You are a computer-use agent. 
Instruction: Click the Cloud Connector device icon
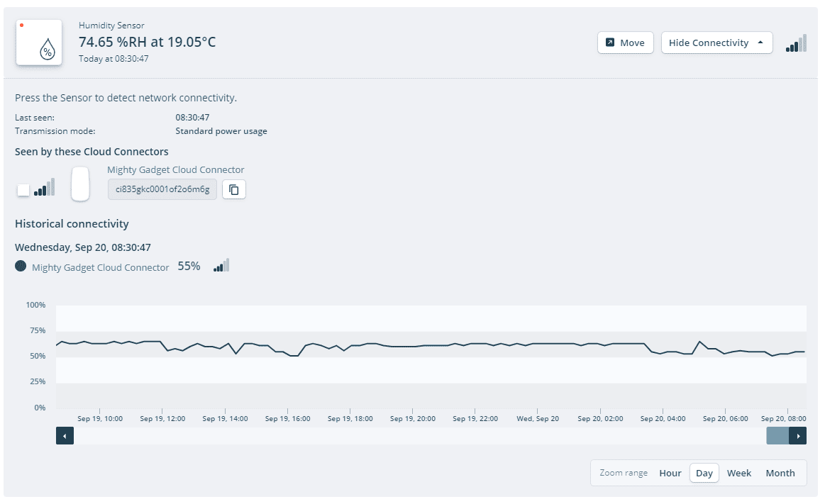coord(80,184)
